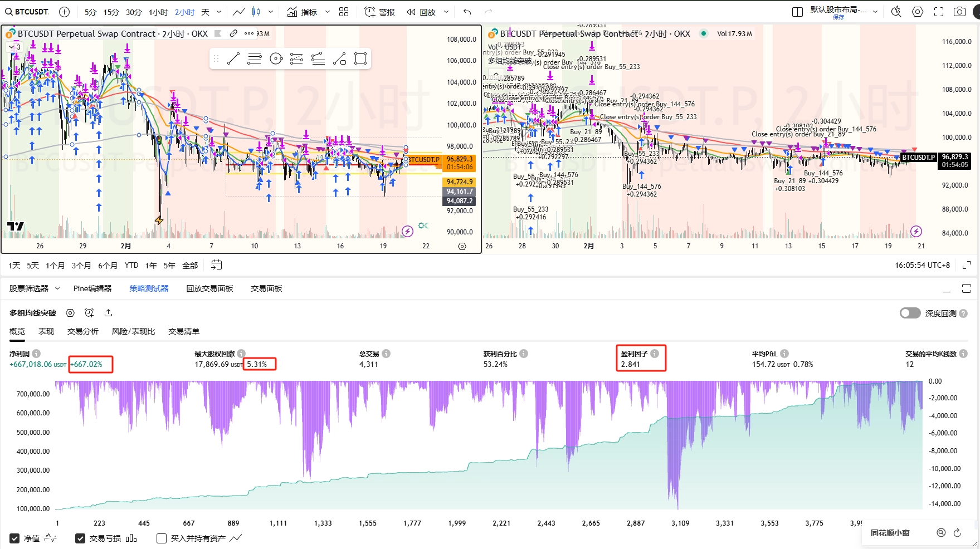The image size is (980, 549).
Task: Click the maximize chart icon beside the clock
Action: point(967,265)
